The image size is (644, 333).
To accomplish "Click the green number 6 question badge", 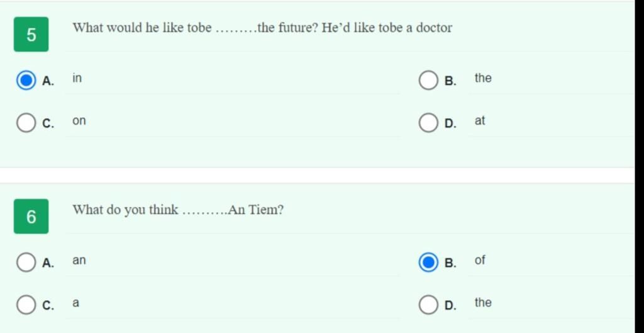I will [31, 217].
